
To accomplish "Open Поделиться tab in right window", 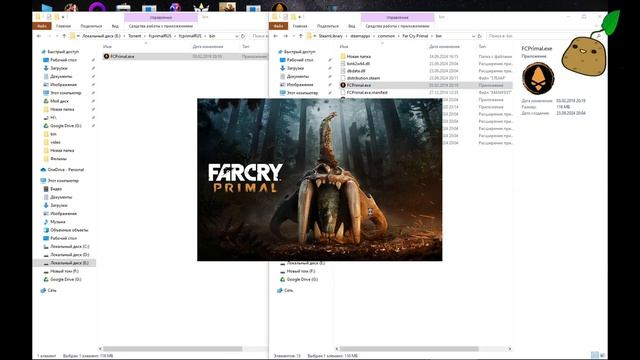I will 328,26.
